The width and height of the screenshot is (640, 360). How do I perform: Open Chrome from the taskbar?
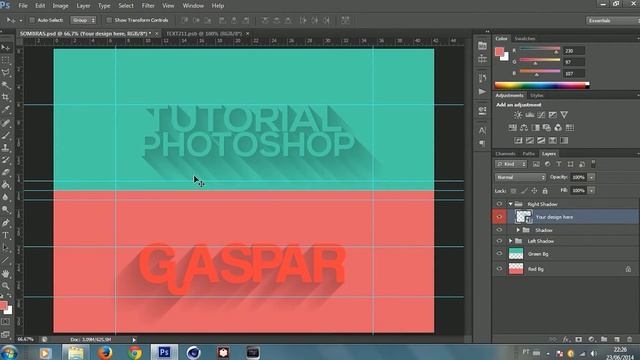click(x=135, y=352)
